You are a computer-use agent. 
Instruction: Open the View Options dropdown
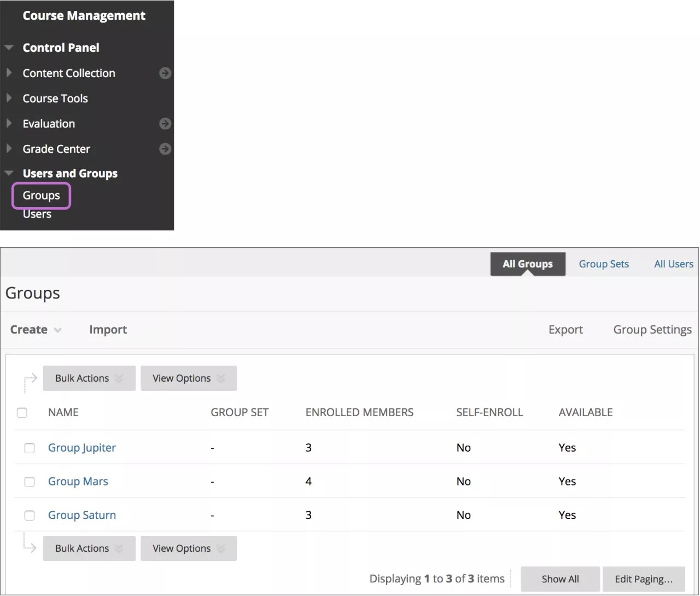point(188,378)
